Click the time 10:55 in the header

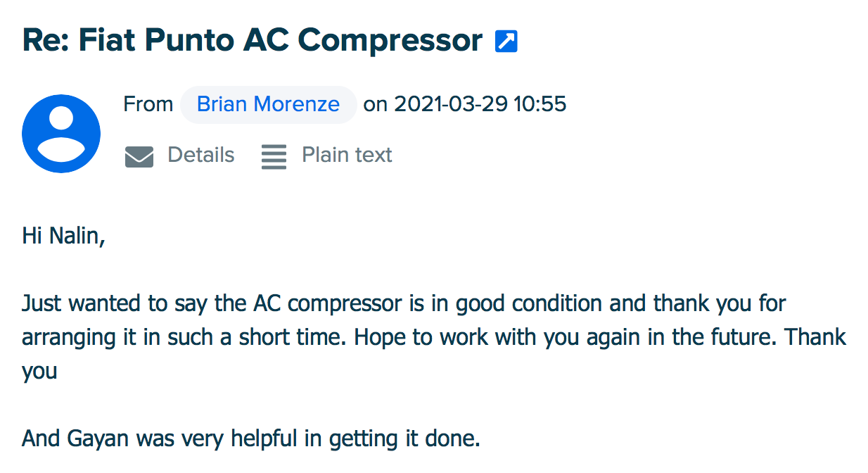(x=540, y=104)
